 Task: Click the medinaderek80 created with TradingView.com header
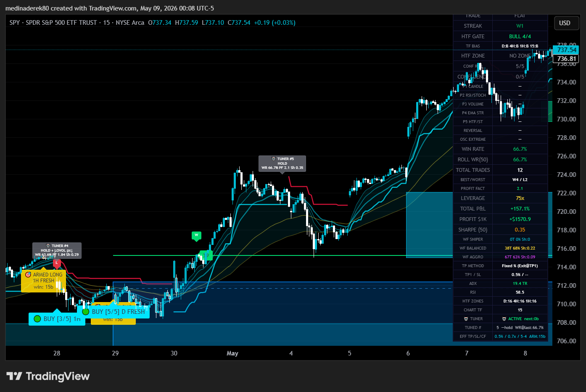110,8
